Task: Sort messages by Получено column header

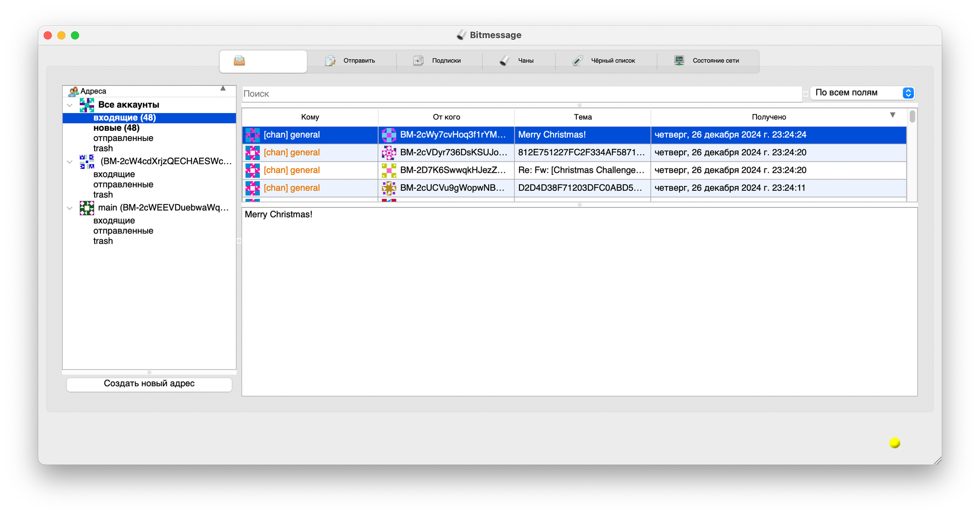Action: 768,117
